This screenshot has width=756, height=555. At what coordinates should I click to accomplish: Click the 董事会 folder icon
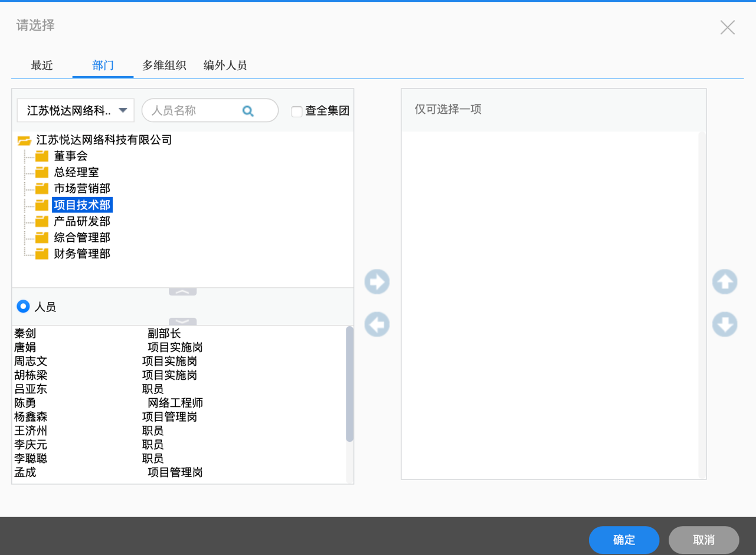[x=41, y=156]
